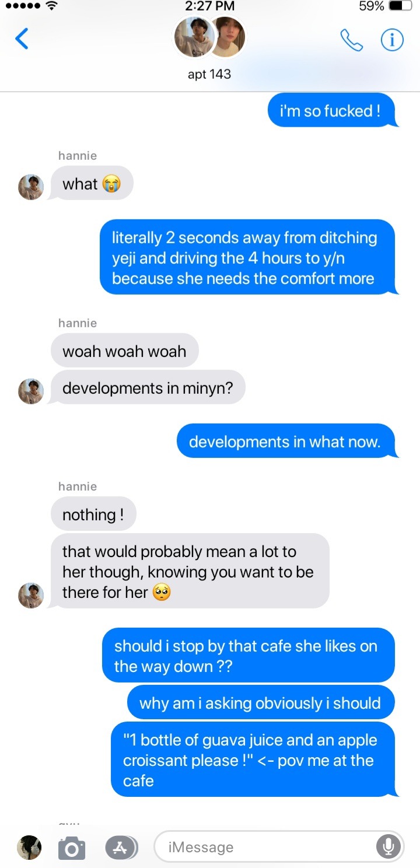Tap the microphone dictation icon
Viewport: 420px width, 868px height.
[x=388, y=846]
